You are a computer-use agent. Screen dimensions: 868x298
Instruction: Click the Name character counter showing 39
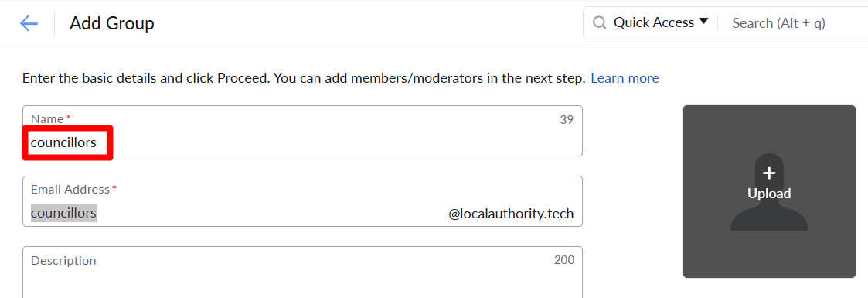click(x=567, y=120)
